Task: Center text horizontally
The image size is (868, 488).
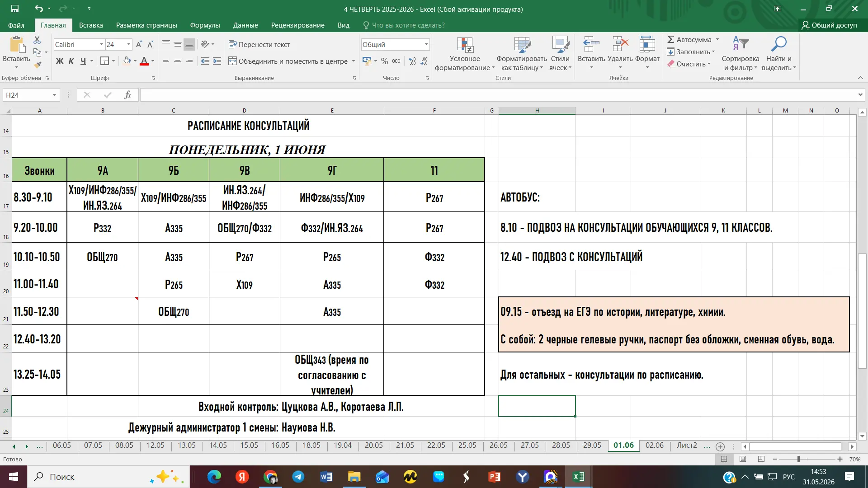Action: click(178, 61)
